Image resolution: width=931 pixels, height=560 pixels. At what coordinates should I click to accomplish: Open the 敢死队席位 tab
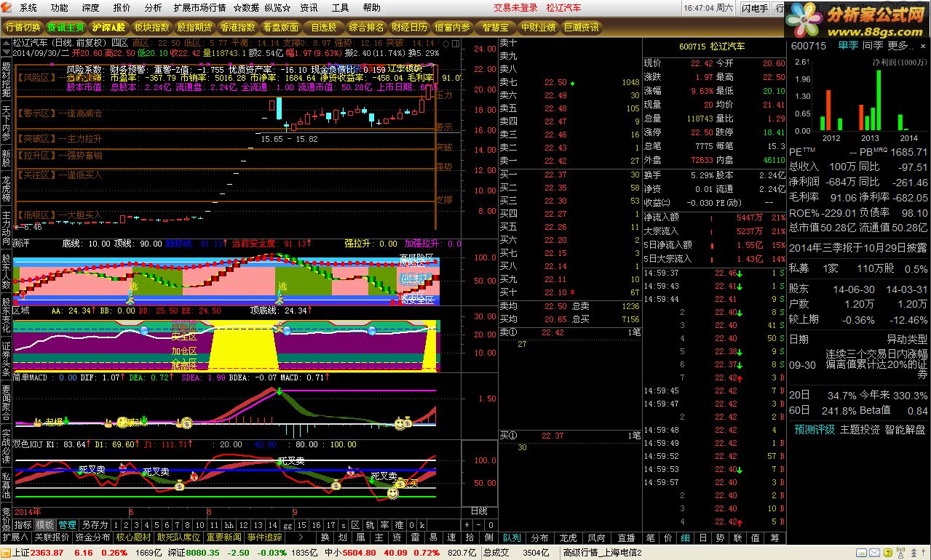[179, 537]
